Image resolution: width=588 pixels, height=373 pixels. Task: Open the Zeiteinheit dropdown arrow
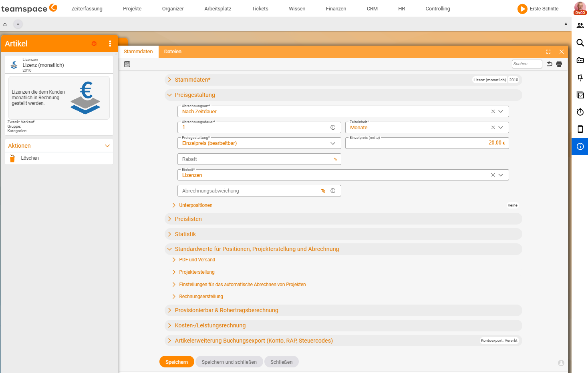pos(501,127)
